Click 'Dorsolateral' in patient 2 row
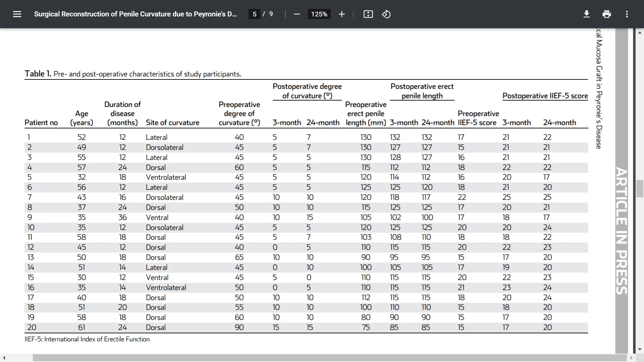 [x=164, y=147]
